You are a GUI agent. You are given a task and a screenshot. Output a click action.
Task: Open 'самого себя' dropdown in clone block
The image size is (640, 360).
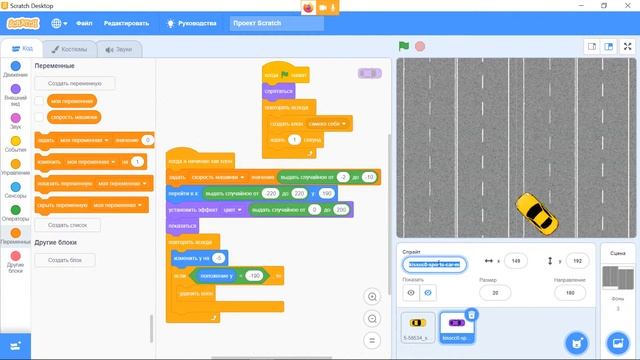(x=327, y=124)
